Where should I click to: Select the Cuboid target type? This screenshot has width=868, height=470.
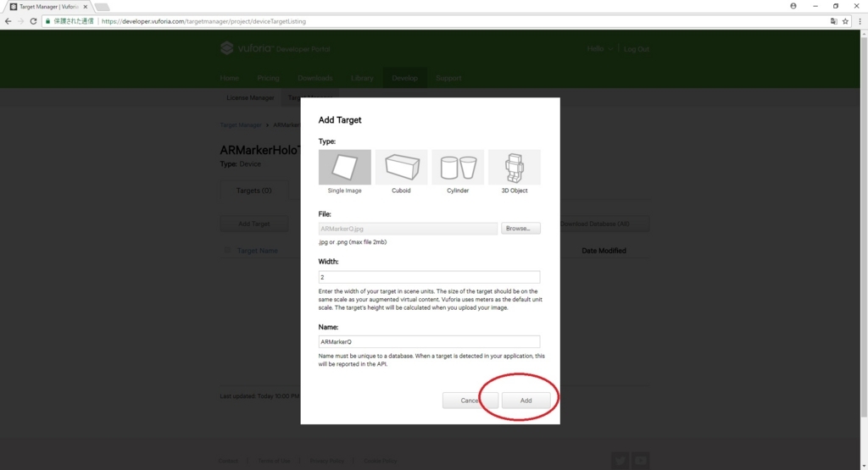(401, 167)
